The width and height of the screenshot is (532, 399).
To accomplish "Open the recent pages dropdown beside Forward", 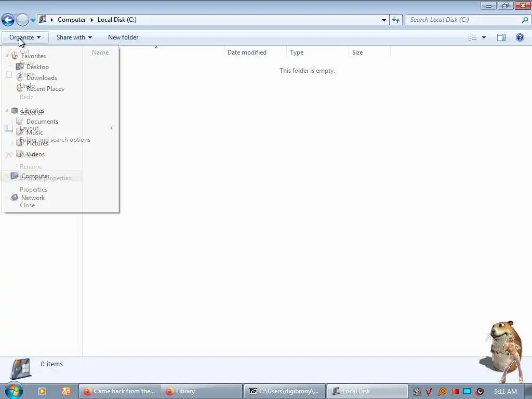I will click(33, 20).
